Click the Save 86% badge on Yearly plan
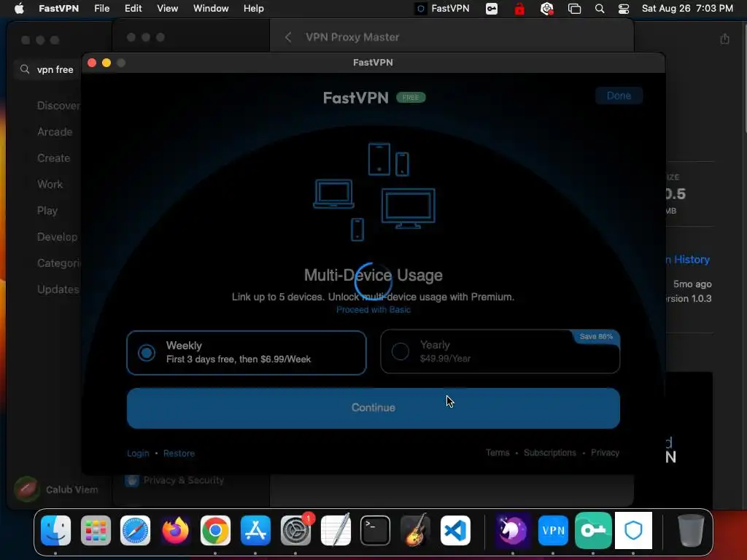Viewport: 747px width, 560px height. [596, 337]
